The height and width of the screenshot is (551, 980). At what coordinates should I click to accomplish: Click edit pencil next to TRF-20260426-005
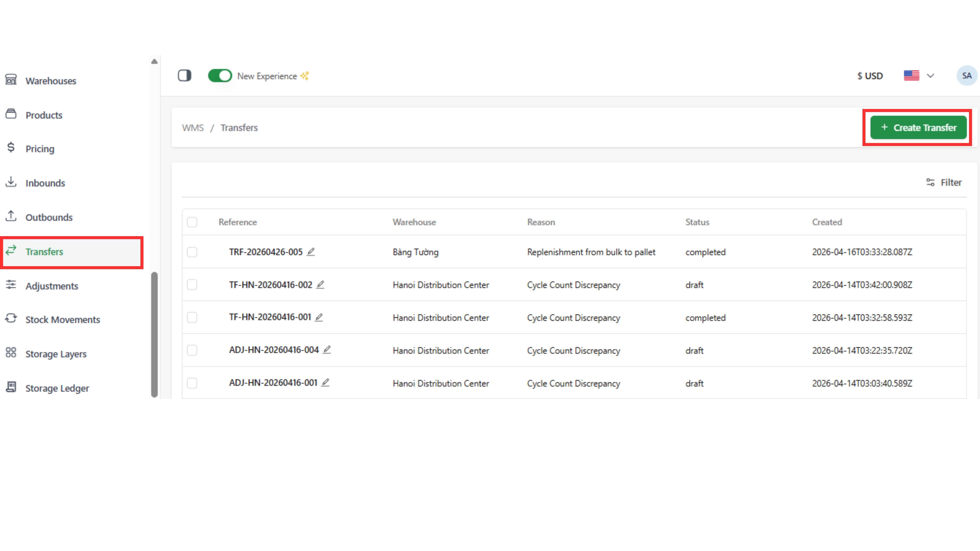tap(311, 252)
